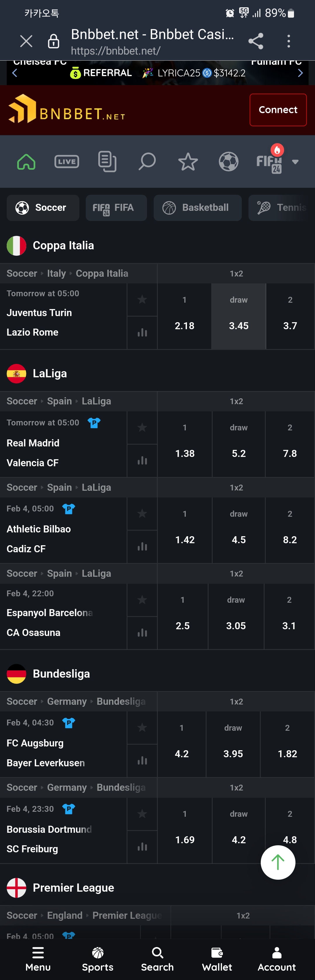
Task: Open the Real Madrid match details
Action: [x=33, y=443]
